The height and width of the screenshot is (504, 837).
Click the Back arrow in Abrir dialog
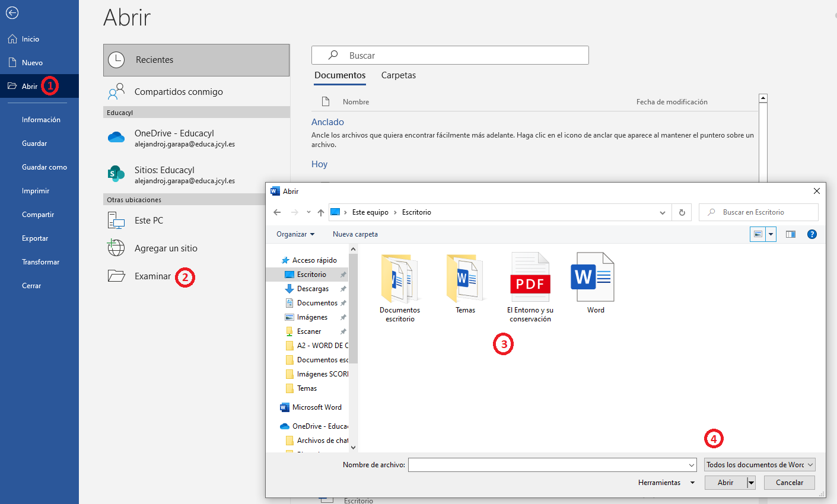[x=277, y=212]
